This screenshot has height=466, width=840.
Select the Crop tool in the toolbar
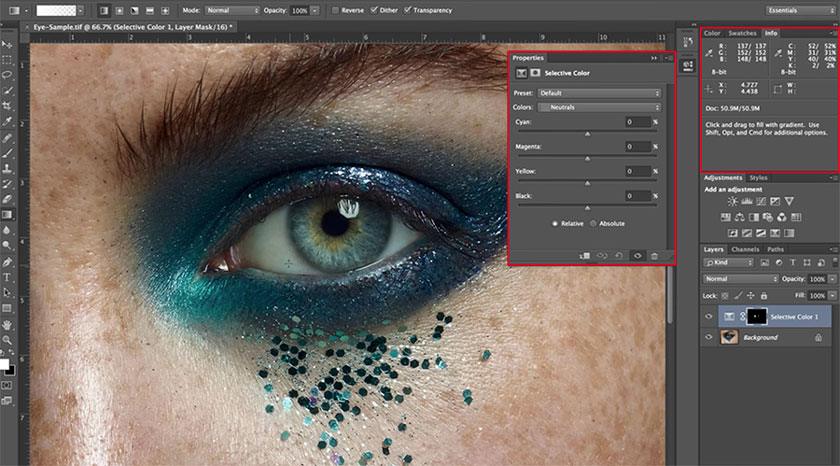click(x=8, y=105)
